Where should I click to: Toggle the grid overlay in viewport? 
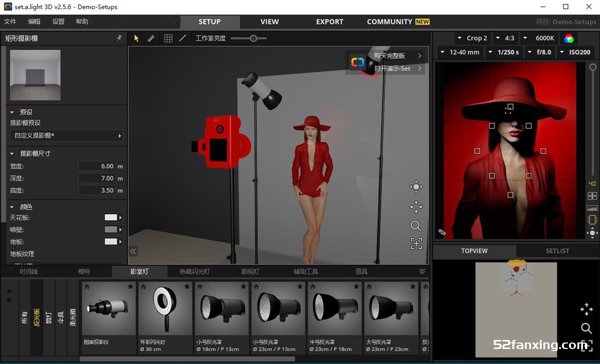pyautogui.click(x=168, y=38)
